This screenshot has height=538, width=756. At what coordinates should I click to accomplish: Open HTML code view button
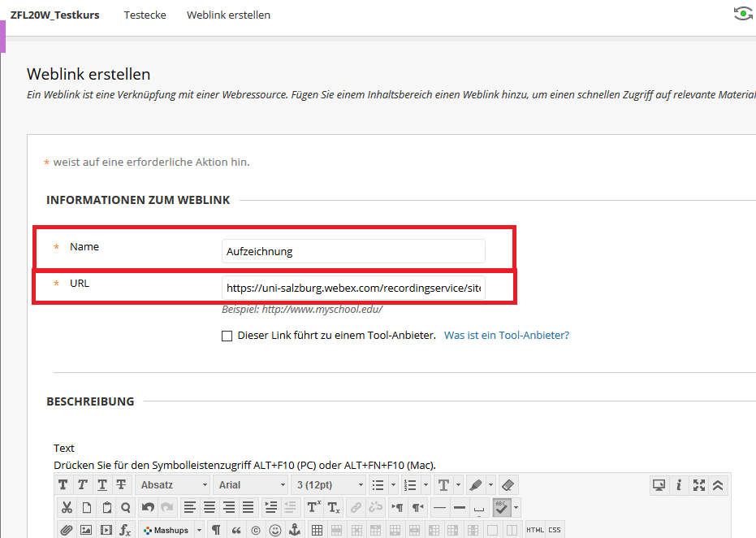(535, 530)
